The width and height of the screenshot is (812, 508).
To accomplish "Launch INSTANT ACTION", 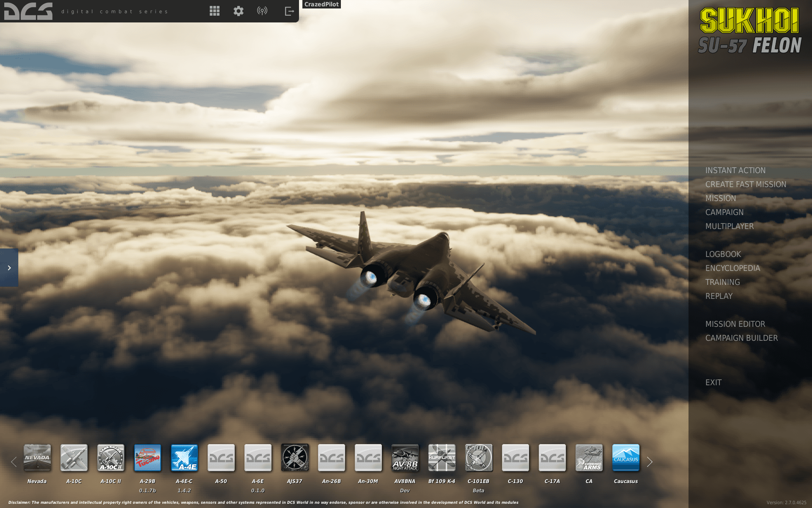I will [x=735, y=170].
